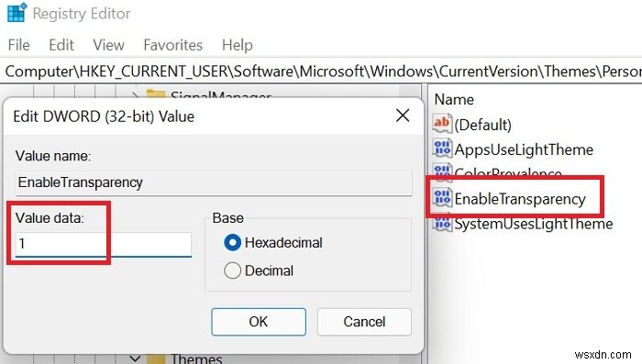Click the SystemUsesLightTheme DWORD icon

coord(442,224)
